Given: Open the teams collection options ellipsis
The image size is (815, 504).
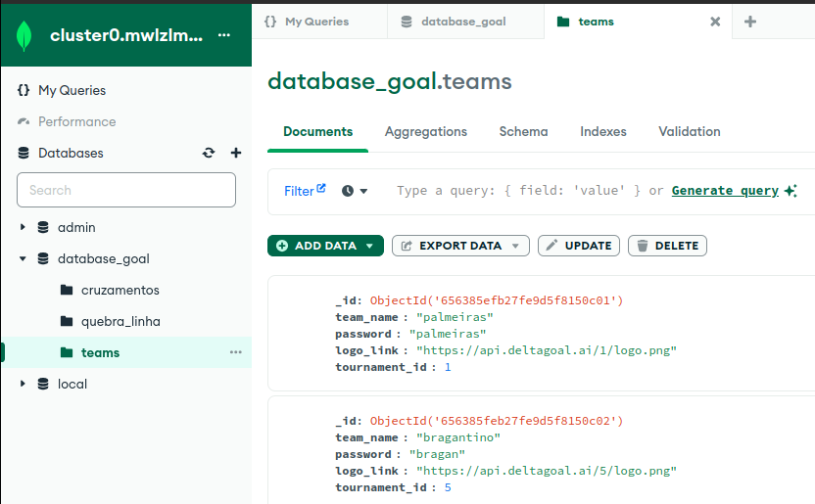Looking at the screenshot, I should (x=235, y=352).
